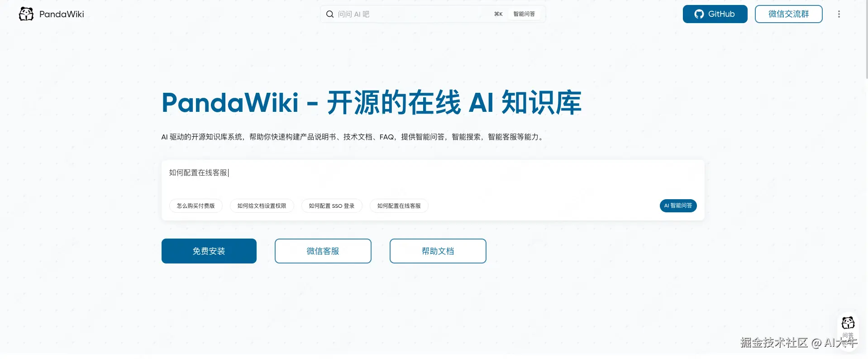Screen dimensions: 868x359
Task: Click the search magnifier icon
Action: coord(330,14)
